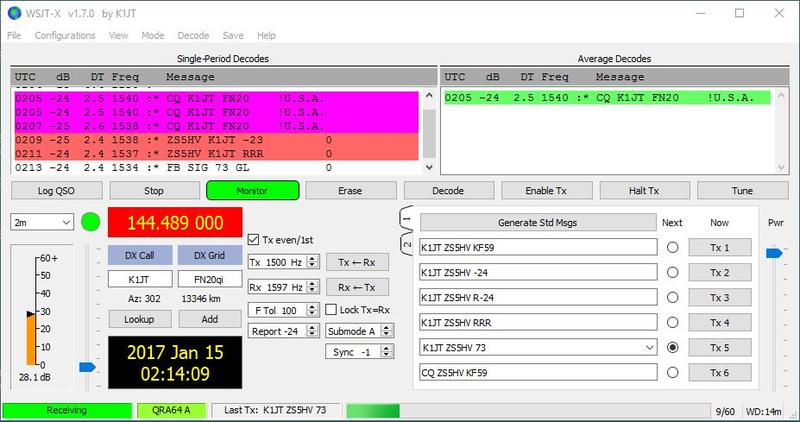Click Enable Tx button

pos(546,190)
